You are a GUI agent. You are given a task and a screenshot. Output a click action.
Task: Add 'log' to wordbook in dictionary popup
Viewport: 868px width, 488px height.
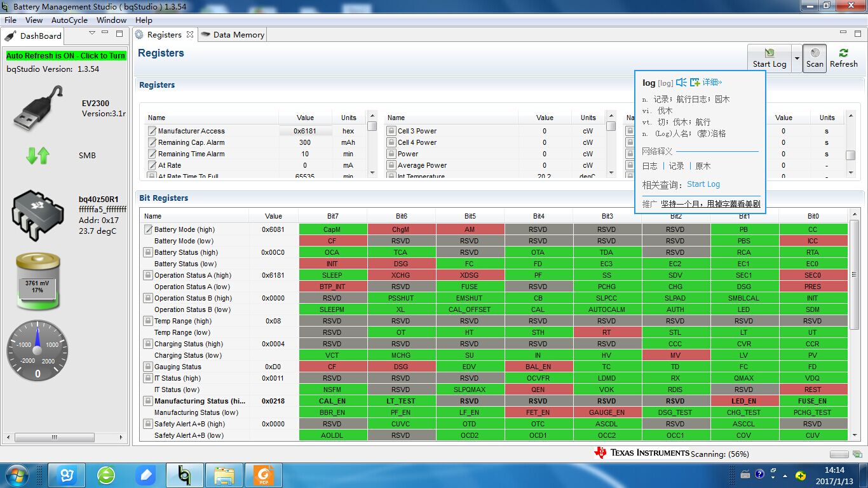click(x=695, y=83)
